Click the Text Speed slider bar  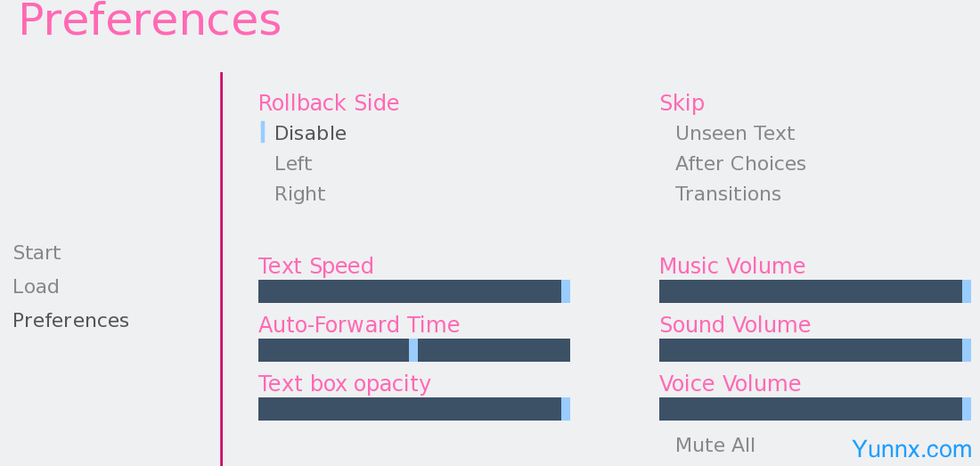pos(410,291)
